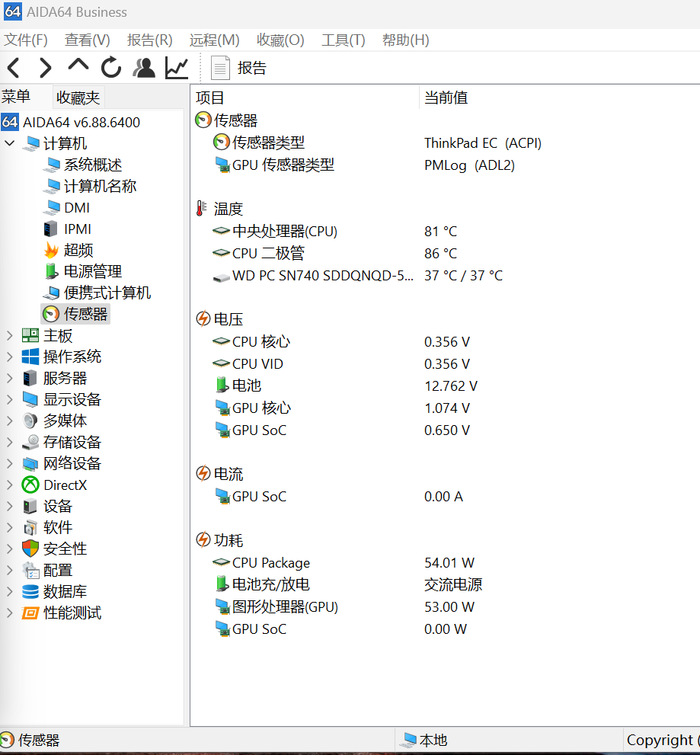700x755 pixels.
Task: Click the 存储设备 disk drive icon
Action: coord(30,442)
